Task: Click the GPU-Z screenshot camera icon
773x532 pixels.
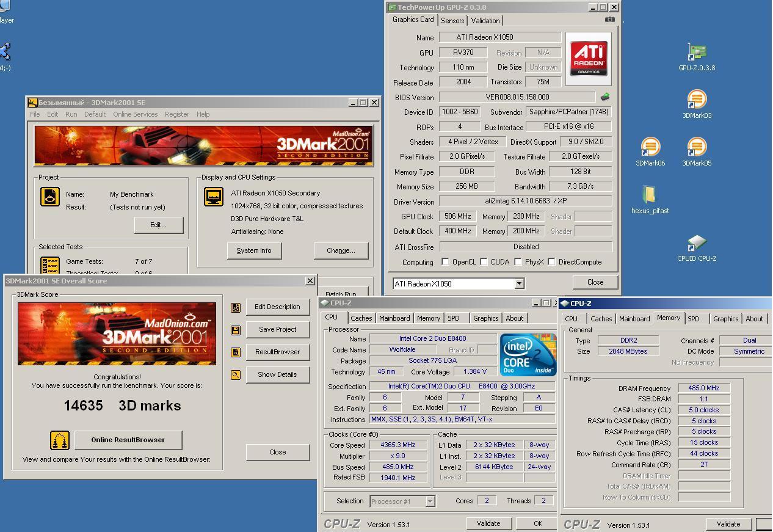Action: (609, 20)
